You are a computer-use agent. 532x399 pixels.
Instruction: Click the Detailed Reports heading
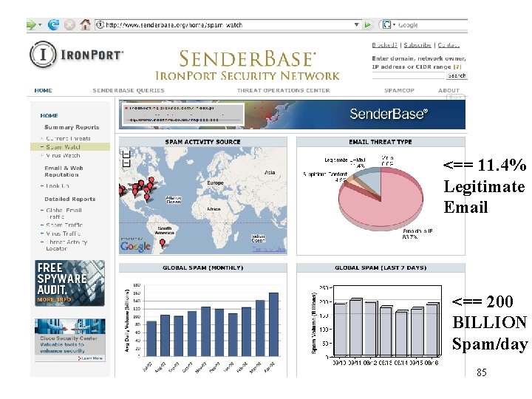[70, 199]
